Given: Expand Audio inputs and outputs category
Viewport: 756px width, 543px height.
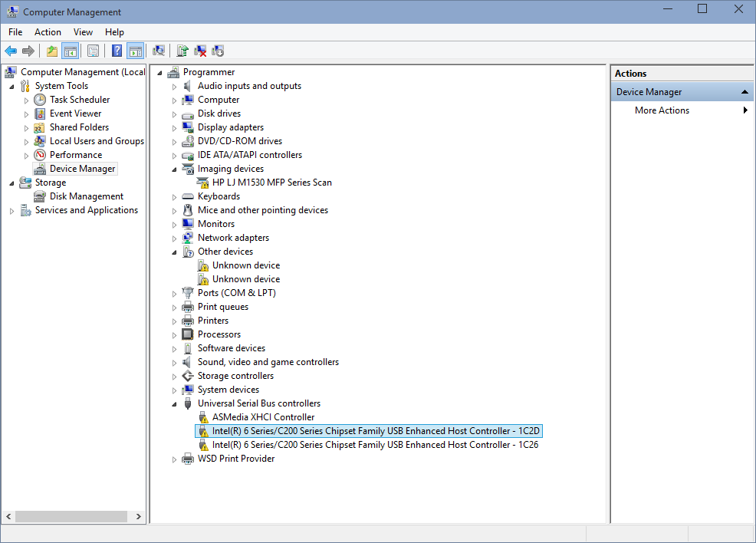Looking at the screenshot, I should click(x=175, y=87).
